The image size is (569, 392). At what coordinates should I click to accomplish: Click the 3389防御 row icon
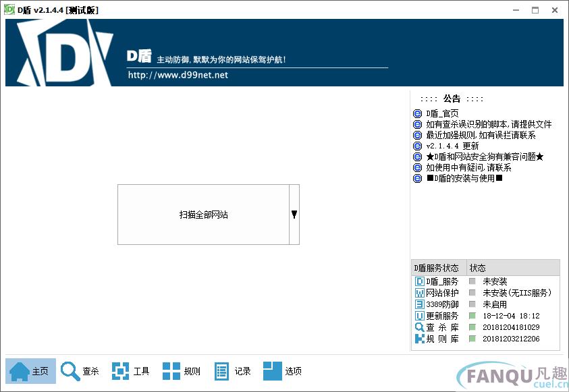[x=419, y=304]
